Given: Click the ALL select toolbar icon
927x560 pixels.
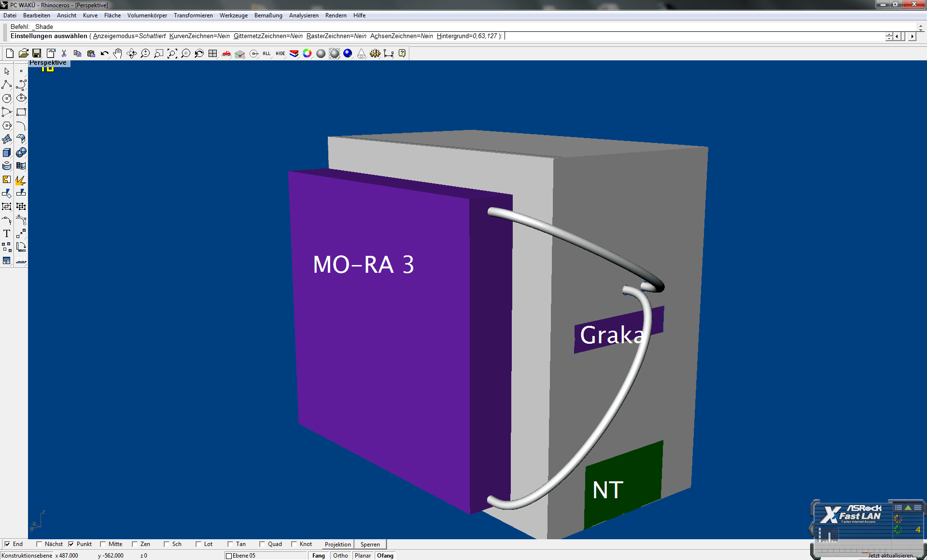Looking at the screenshot, I should click(x=267, y=54).
